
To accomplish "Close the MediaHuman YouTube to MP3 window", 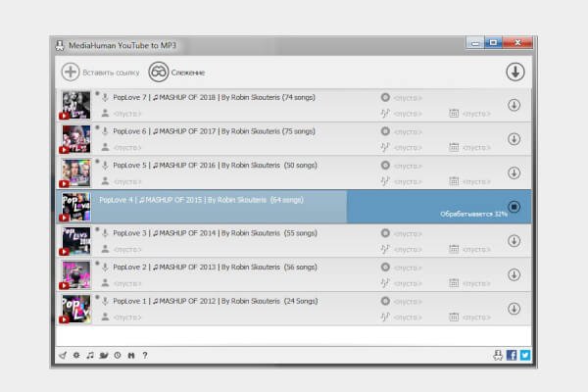I will tap(517, 43).
